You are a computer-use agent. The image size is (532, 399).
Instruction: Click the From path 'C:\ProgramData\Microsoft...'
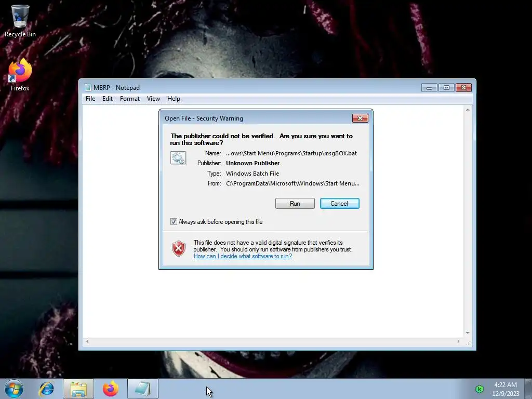[293, 183]
